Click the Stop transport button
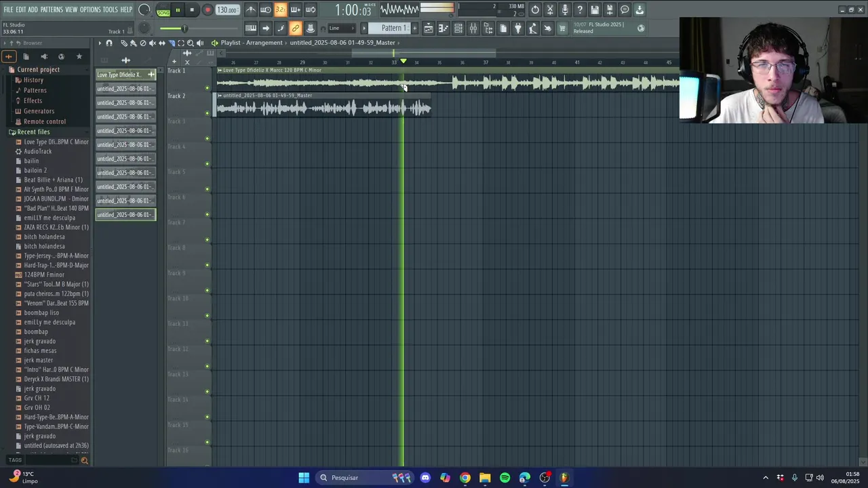Screen dimensions: 868x488 pos(192,10)
